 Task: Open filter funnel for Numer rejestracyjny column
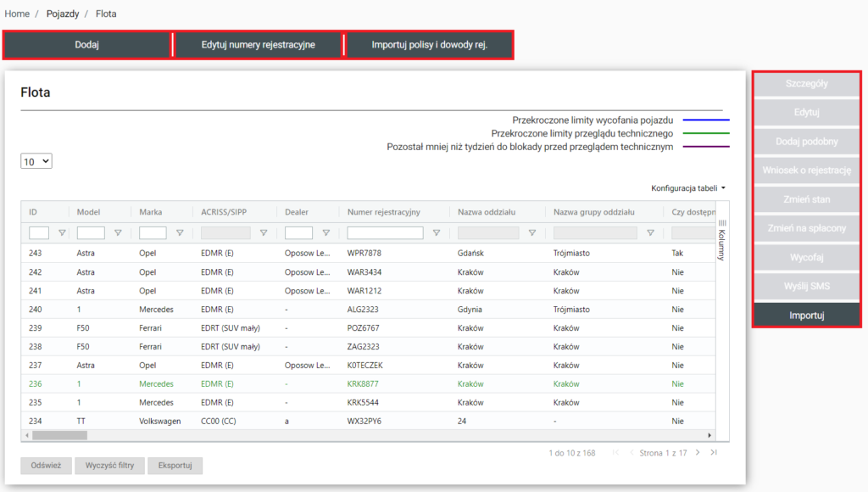point(436,232)
